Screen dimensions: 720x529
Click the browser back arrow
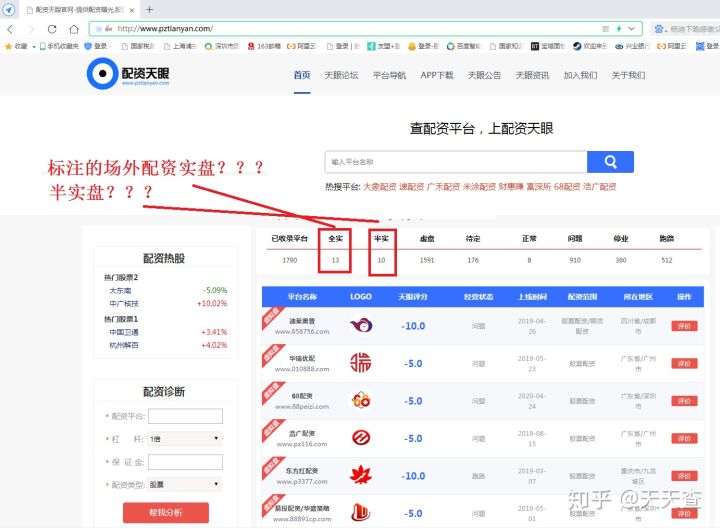(x=10, y=29)
